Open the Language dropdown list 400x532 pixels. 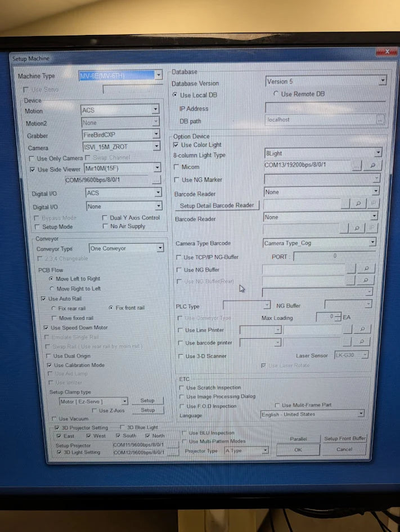pos(361,414)
